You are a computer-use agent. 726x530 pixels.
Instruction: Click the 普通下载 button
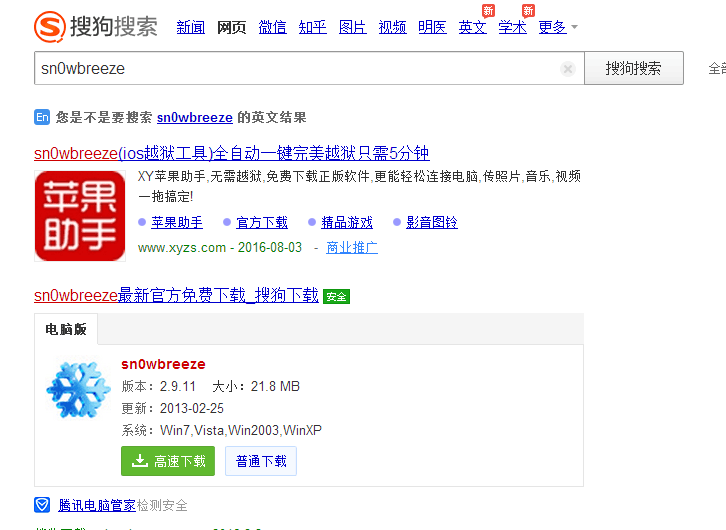pos(261,461)
